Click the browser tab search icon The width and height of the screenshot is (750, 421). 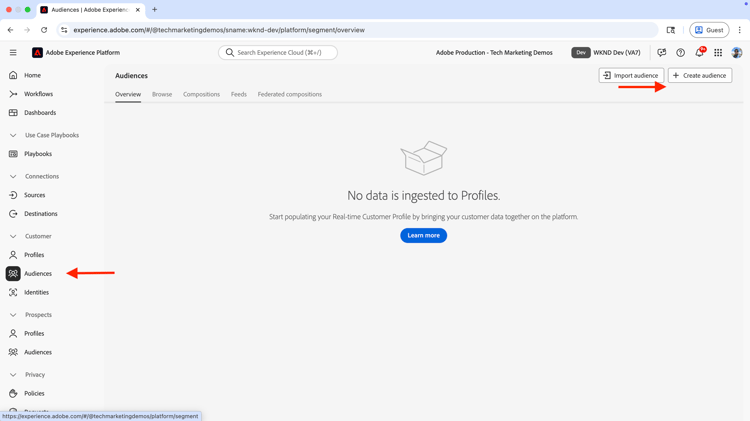coord(671,30)
